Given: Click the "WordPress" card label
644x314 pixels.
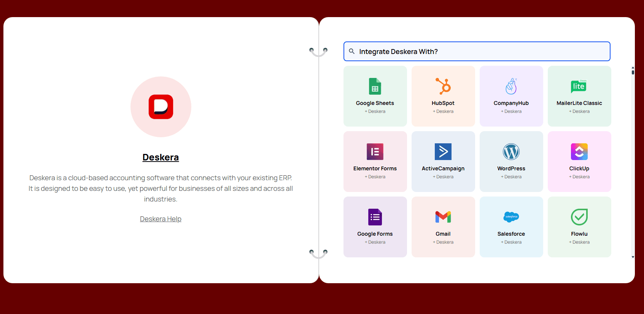Looking at the screenshot, I should click(511, 168).
